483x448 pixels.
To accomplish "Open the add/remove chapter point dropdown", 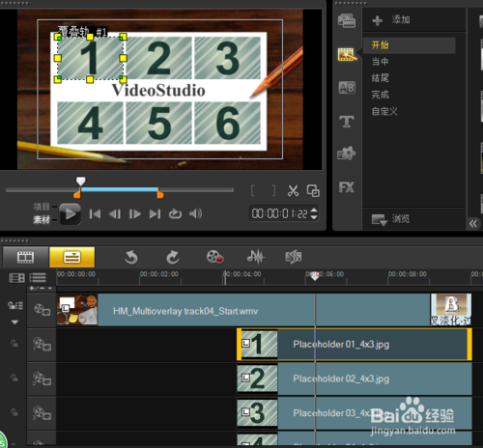I will pos(41,289).
